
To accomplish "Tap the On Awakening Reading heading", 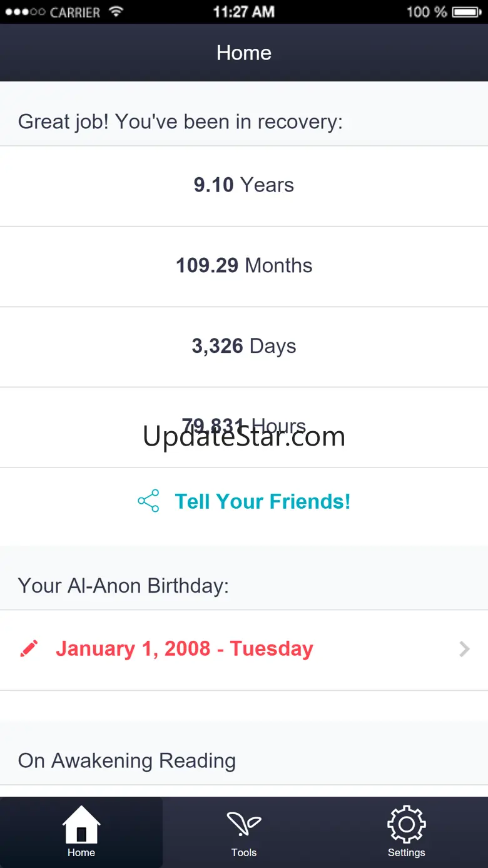I will [127, 760].
